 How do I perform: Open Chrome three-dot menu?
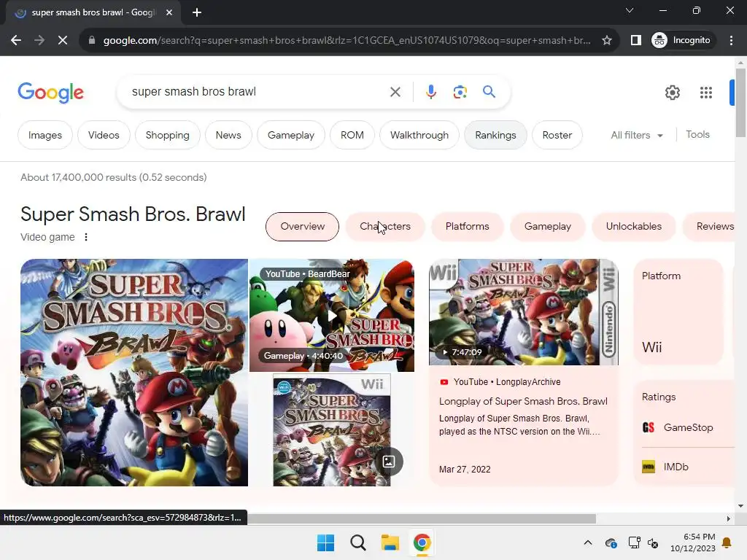(x=731, y=41)
